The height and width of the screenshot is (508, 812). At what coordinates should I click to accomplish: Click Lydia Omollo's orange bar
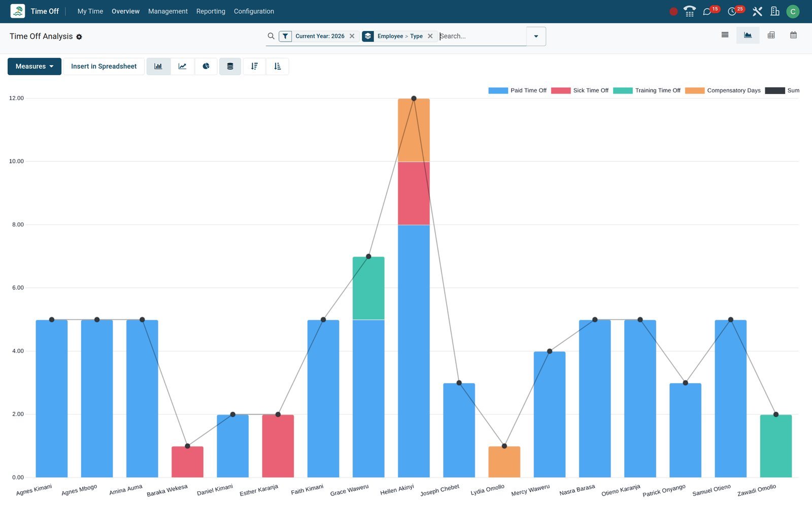tap(504, 462)
